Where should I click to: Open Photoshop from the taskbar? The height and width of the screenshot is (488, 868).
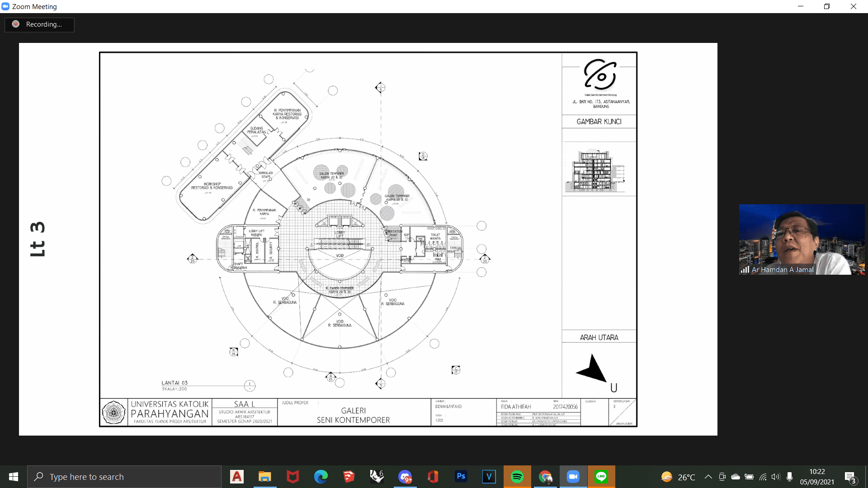tap(461, 477)
